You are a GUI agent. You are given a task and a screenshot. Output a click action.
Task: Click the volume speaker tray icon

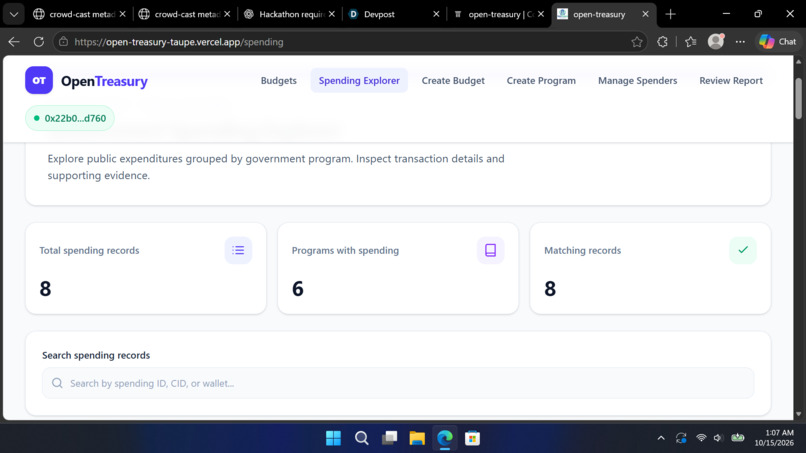pos(719,438)
